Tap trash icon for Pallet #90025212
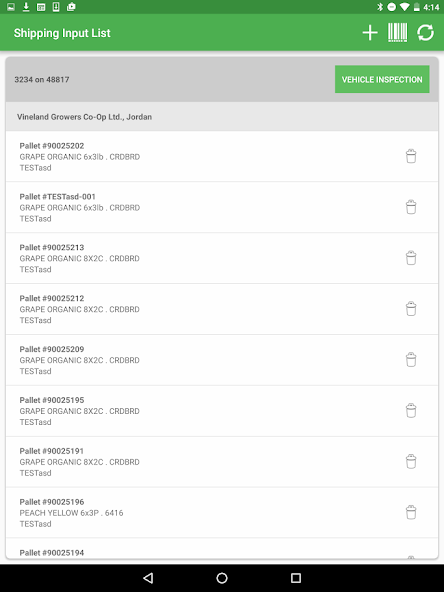Screen dimensions: 444x592 tap(411, 309)
